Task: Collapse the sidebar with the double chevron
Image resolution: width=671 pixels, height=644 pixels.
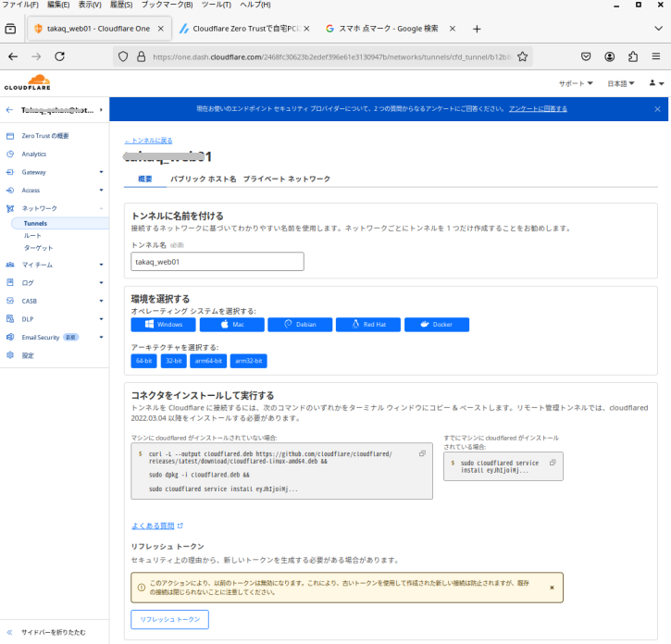Action: click(9, 632)
